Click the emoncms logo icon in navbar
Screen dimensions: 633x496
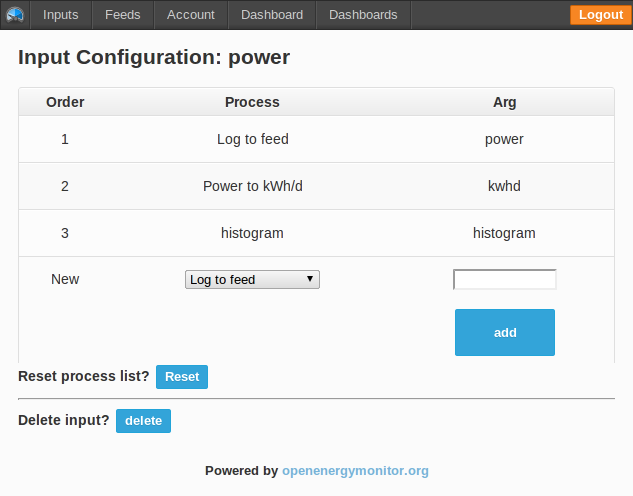(14, 15)
